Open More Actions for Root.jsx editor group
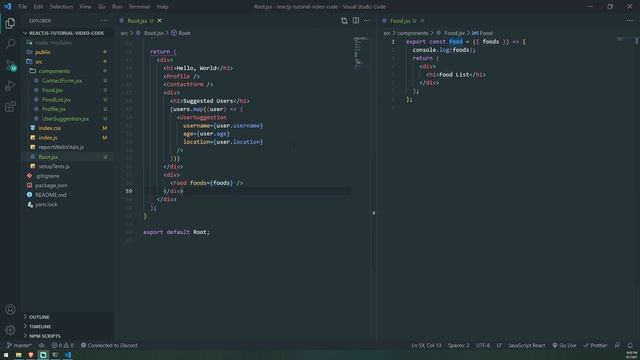640x360 pixels. 367,21
